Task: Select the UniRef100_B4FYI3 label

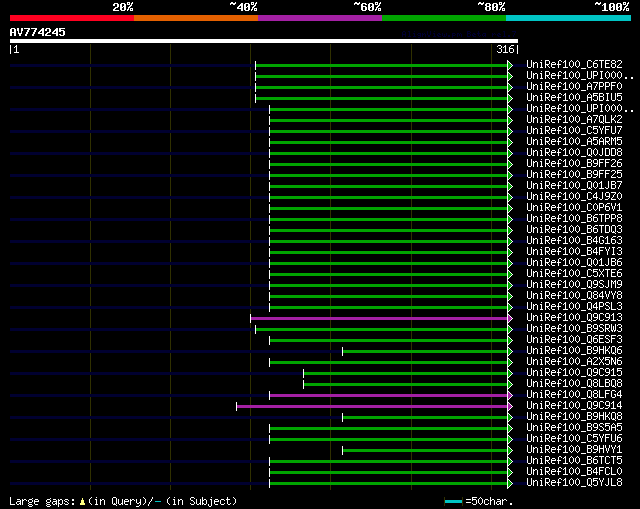Action: tap(574, 252)
